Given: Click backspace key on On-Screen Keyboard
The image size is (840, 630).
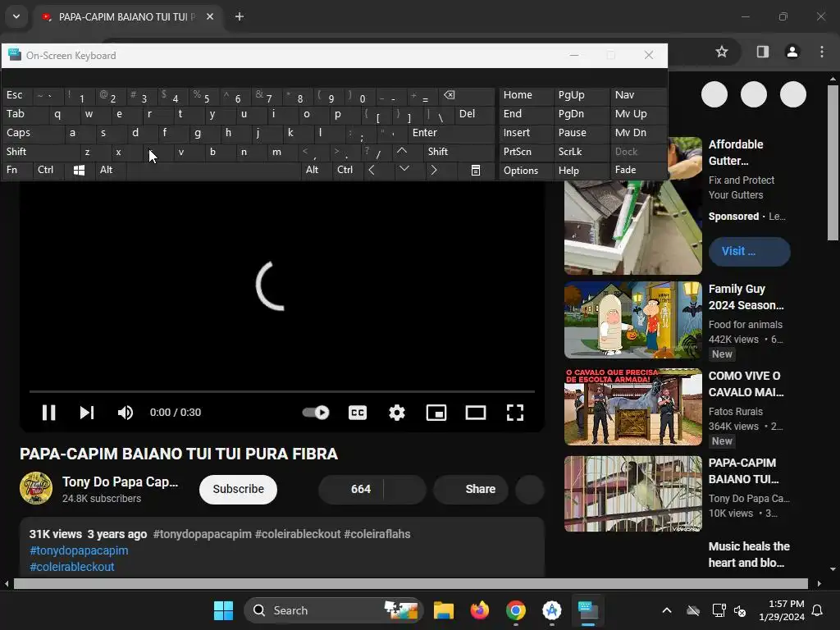Looking at the screenshot, I should [466, 95].
